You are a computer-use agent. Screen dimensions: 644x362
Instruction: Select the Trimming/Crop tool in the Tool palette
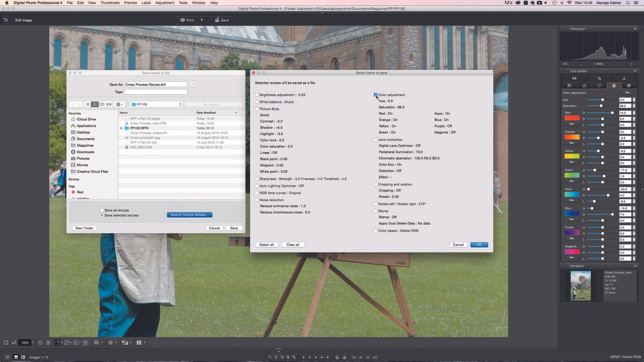tap(599, 78)
